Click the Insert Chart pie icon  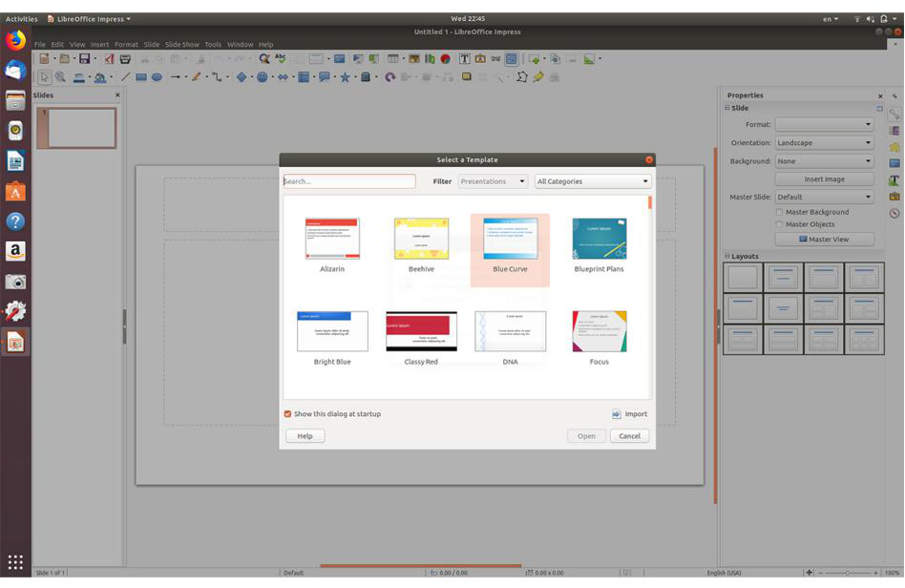(x=446, y=59)
